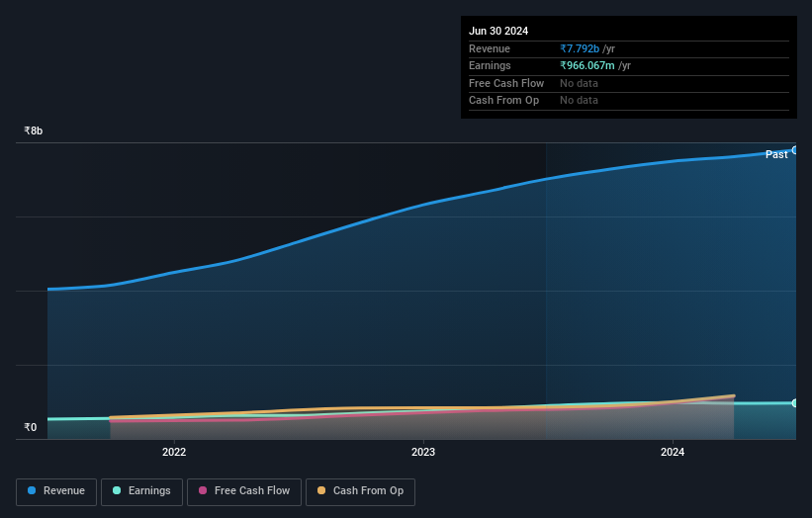Select the 2023 x-axis label
This screenshot has height=518, width=812.
coord(423,452)
